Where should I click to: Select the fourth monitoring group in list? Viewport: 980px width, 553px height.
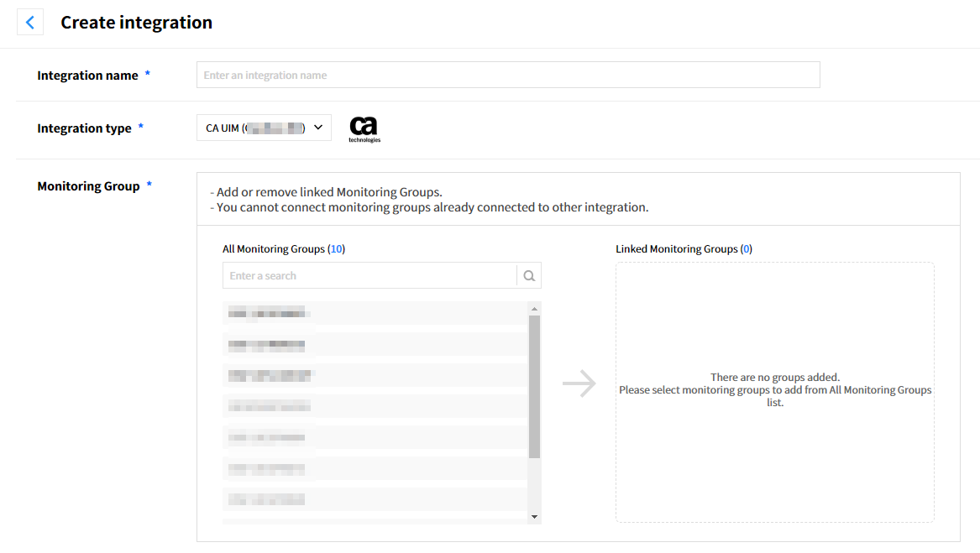pos(375,406)
